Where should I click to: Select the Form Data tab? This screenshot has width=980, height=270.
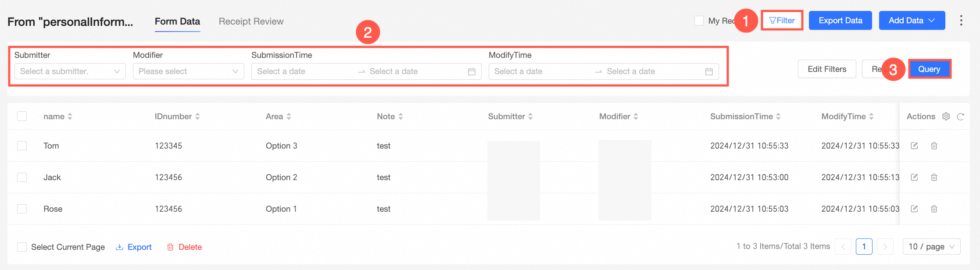(x=177, y=21)
